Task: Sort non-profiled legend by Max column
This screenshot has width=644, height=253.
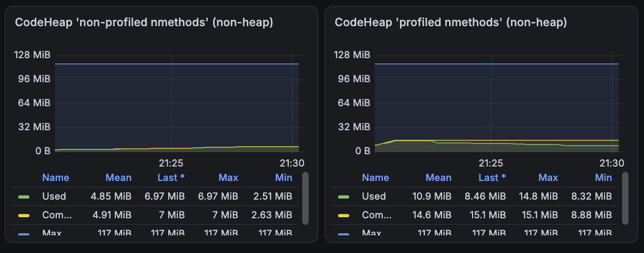Action: pyautogui.click(x=228, y=178)
